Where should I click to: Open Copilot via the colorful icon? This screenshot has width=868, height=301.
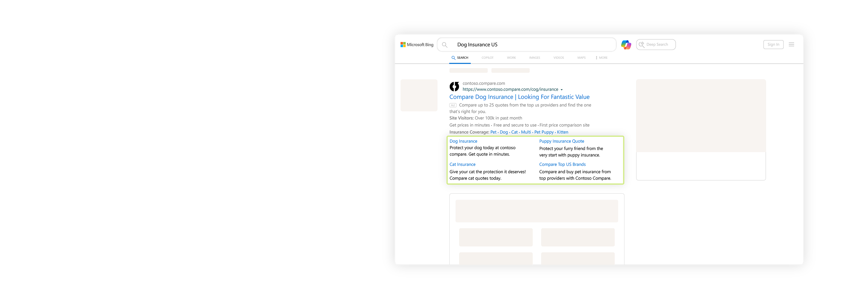(626, 45)
